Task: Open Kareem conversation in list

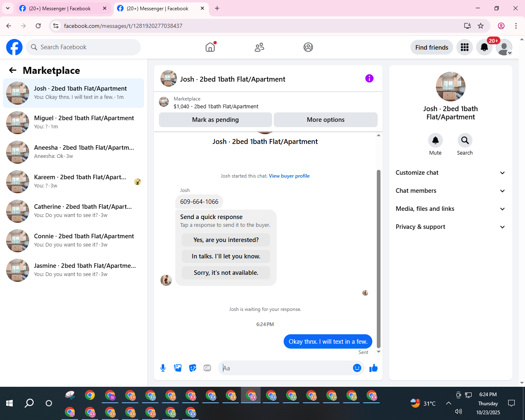Action: (73, 182)
